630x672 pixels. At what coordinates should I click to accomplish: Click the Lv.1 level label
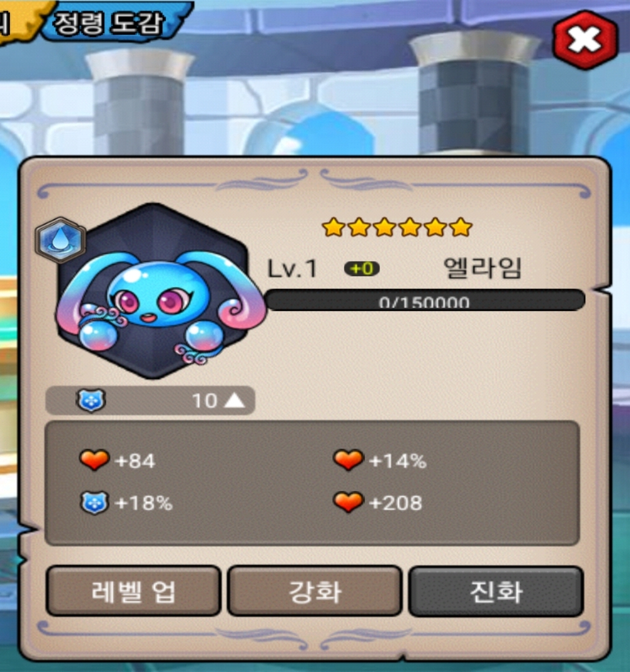pyautogui.click(x=292, y=269)
